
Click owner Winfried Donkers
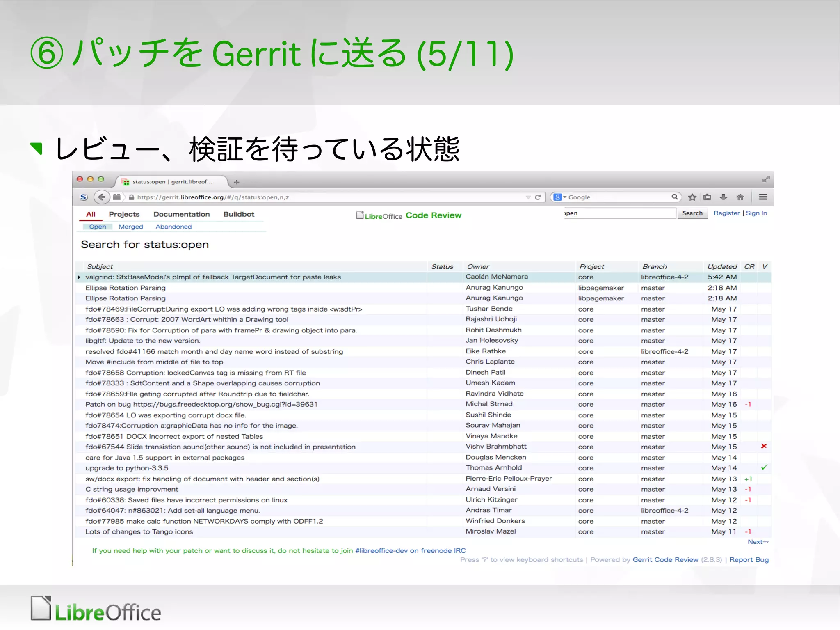click(495, 521)
